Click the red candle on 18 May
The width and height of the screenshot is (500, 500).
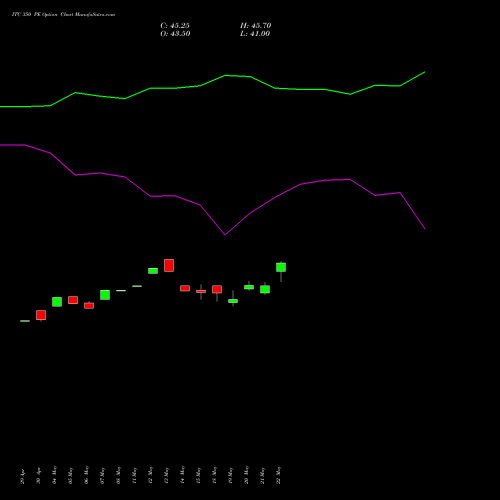(x=217, y=289)
